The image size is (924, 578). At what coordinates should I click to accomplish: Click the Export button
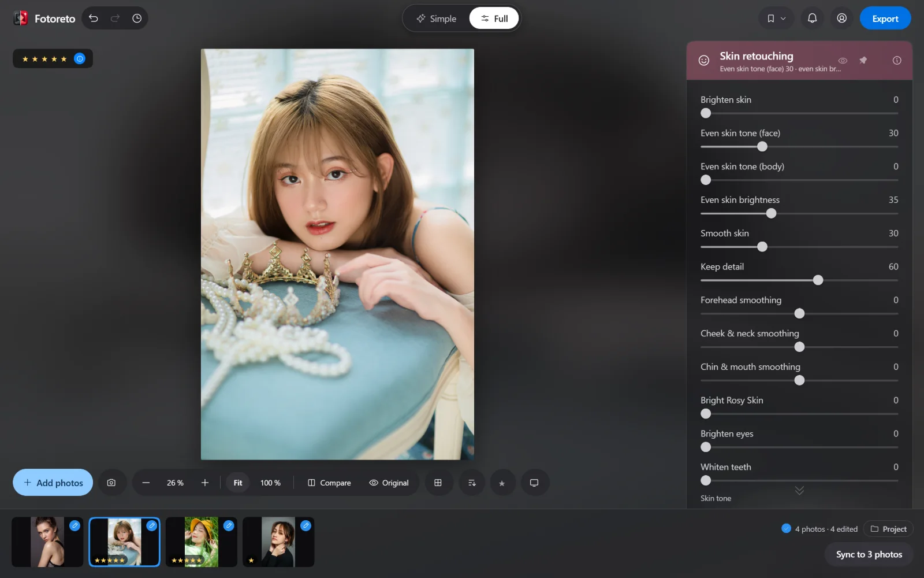[885, 18]
